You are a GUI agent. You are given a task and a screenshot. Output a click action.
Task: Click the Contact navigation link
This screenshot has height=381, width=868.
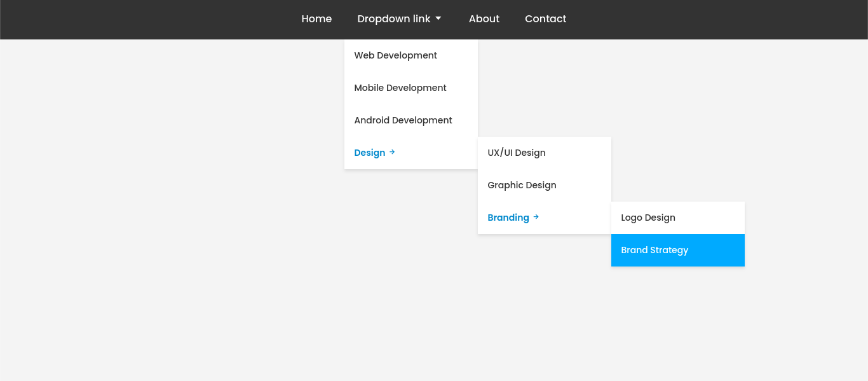(545, 18)
